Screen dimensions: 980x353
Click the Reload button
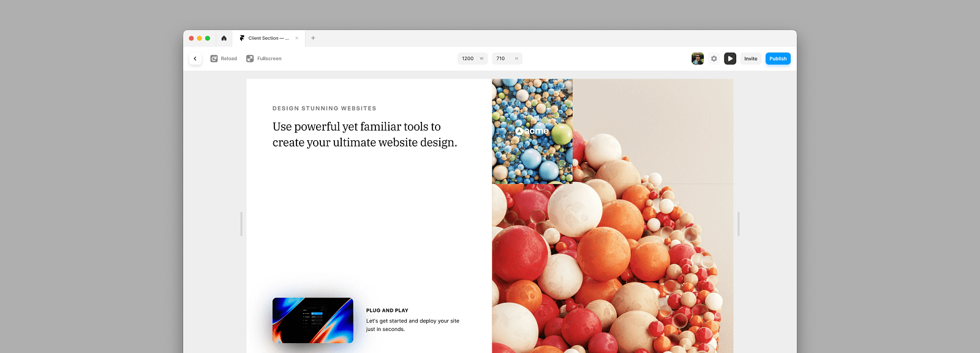pos(224,59)
